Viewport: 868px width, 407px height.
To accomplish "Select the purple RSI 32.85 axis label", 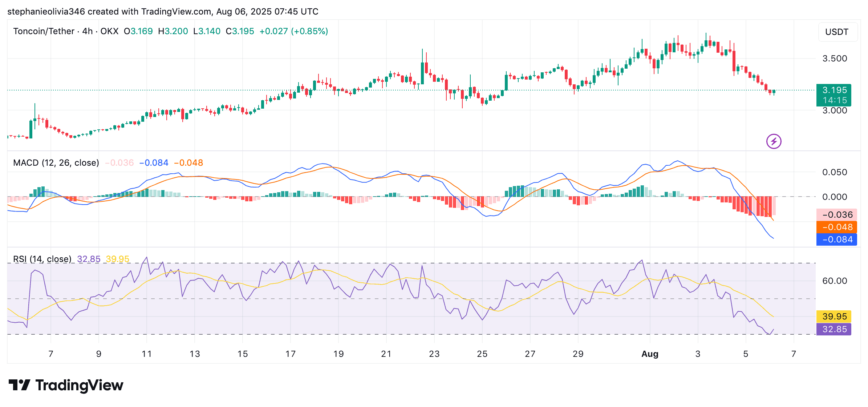I will pyautogui.click(x=834, y=329).
